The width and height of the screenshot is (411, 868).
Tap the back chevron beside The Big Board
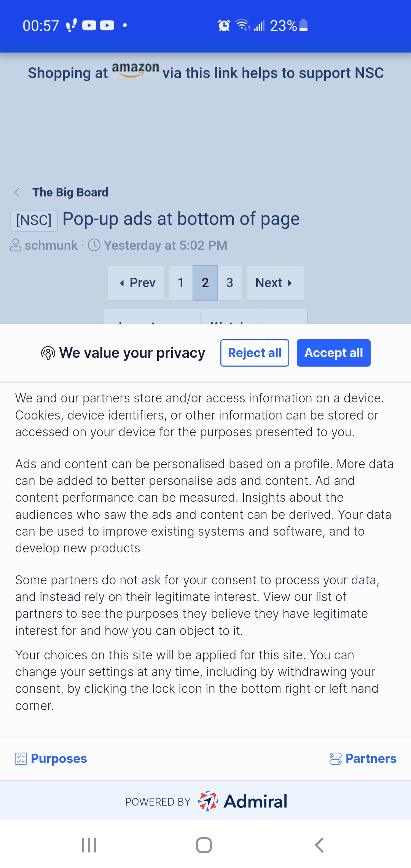(17, 192)
